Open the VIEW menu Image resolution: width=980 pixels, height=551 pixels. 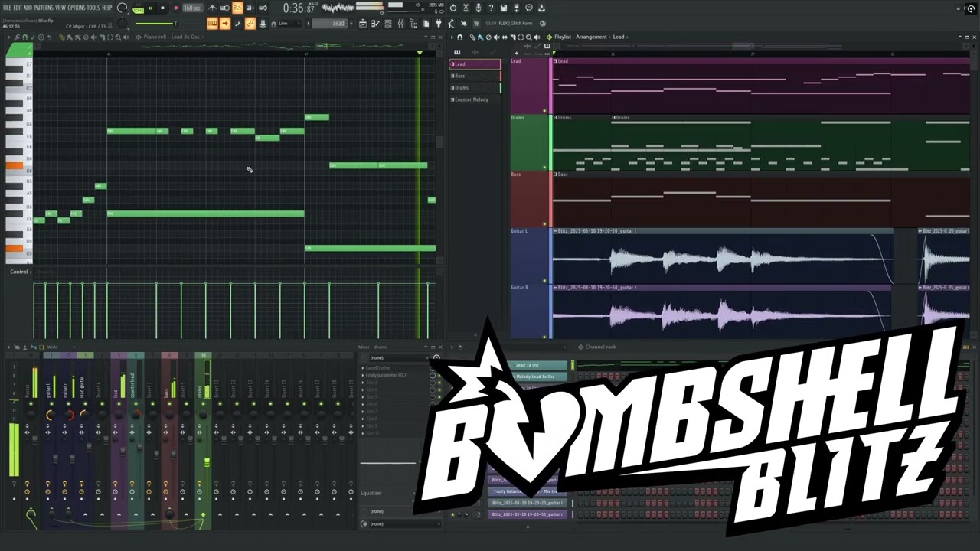tap(60, 8)
